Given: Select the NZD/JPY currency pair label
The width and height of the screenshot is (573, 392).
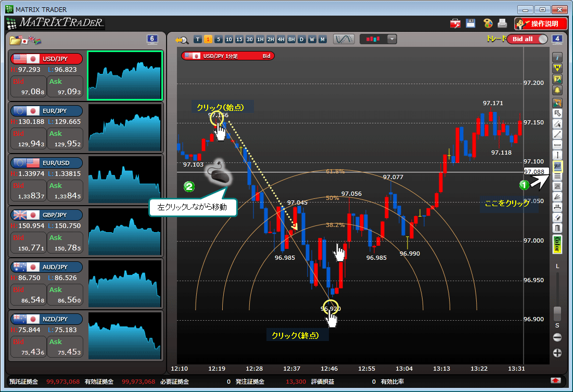Looking at the screenshot, I should click(x=47, y=319).
